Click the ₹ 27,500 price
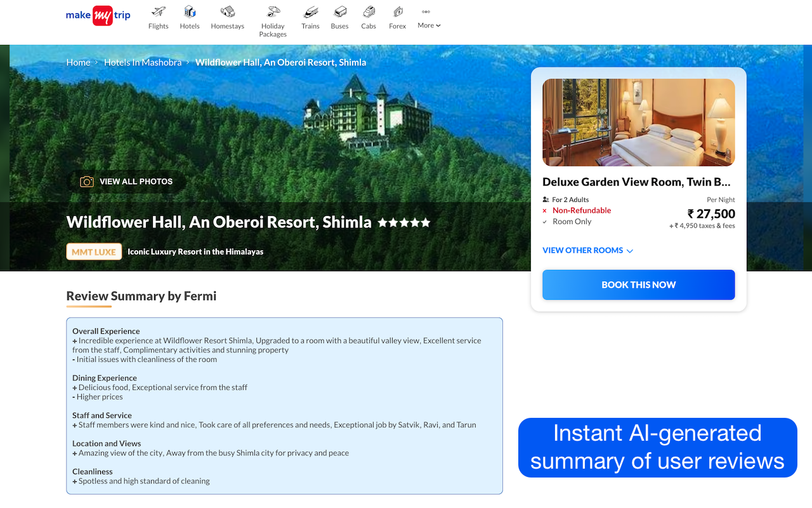This screenshot has height=508, width=812. click(x=712, y=214)
